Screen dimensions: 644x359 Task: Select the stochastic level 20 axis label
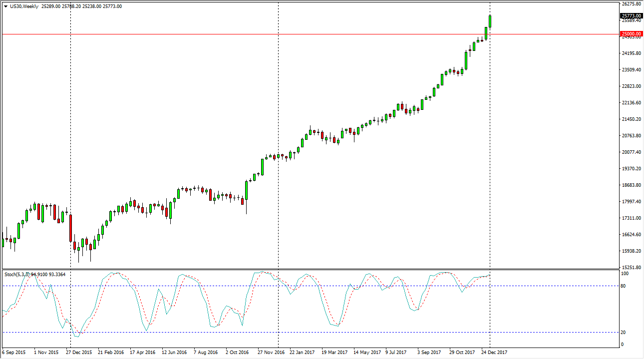623,333
